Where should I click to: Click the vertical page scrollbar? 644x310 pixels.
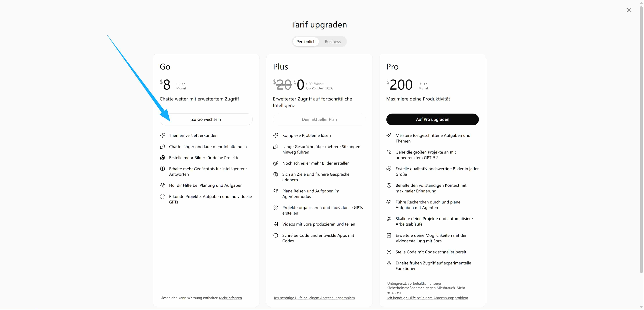[x=641, y=140]
